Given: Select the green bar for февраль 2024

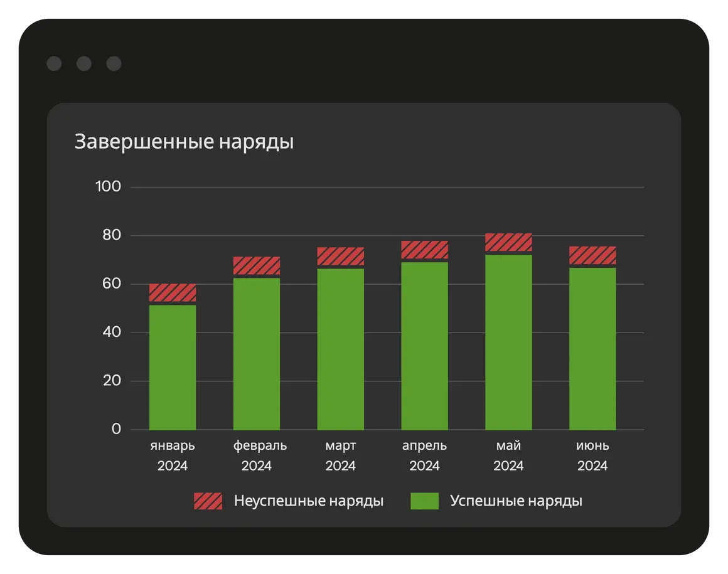Looking at the screenshot, I should tap(257, 354).
